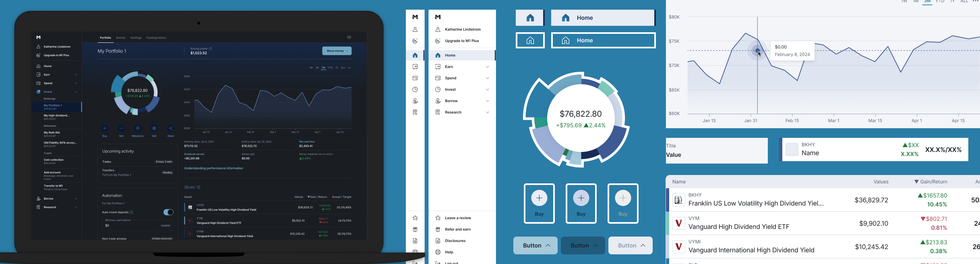
Task: Click the disclosures document icon in collapsed sidebar
Action: coord(415,241)
